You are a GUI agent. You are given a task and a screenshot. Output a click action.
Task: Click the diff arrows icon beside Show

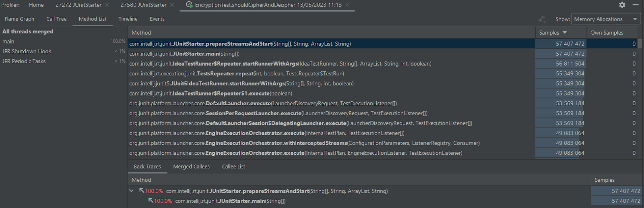(542, 19)
